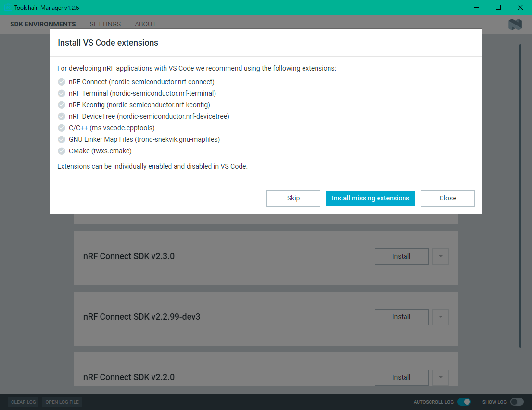The image size is (532, 410).
Task: Switch to the Settings tab
Action: coord(105,24)
